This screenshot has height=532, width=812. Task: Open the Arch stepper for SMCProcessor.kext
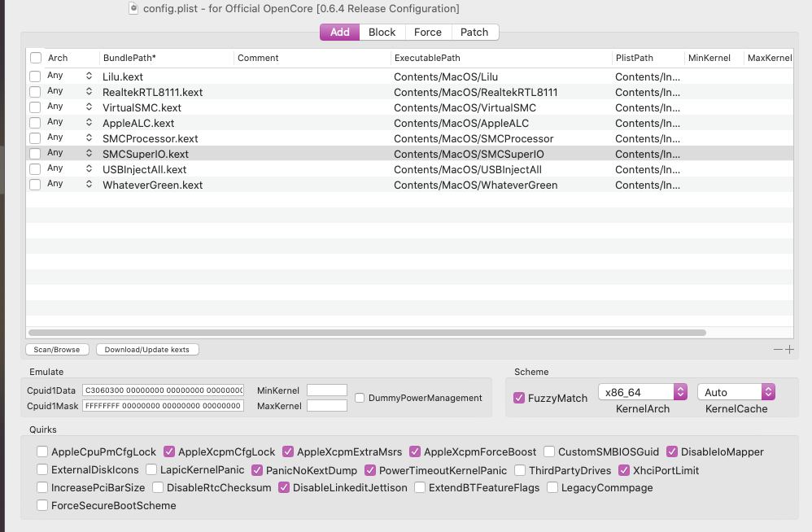click(89, 137)
